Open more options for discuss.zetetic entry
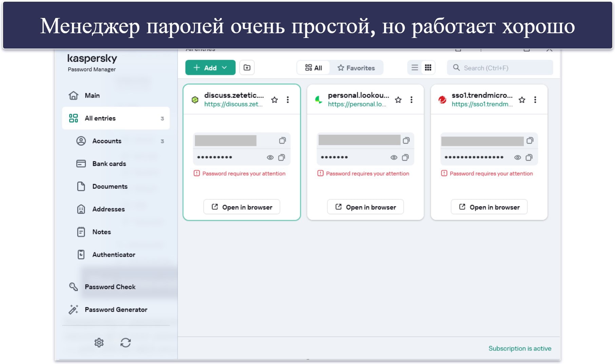 (x=288, y=100)
